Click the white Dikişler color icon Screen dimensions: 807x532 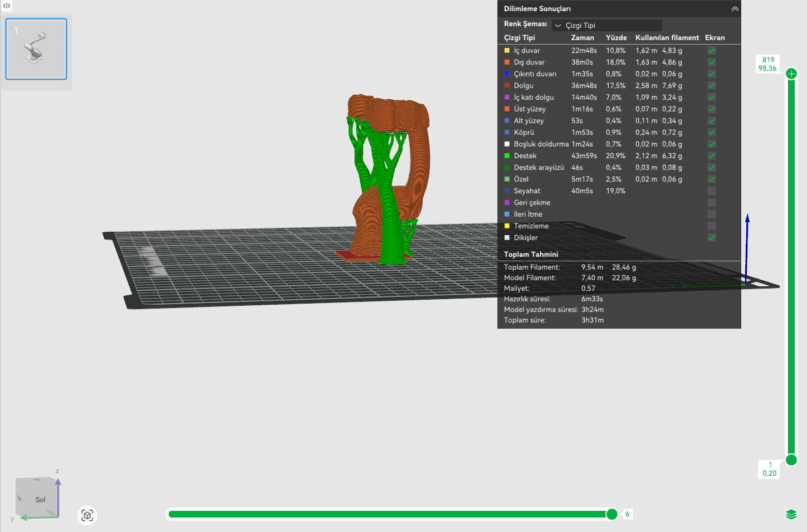point(507,238)
